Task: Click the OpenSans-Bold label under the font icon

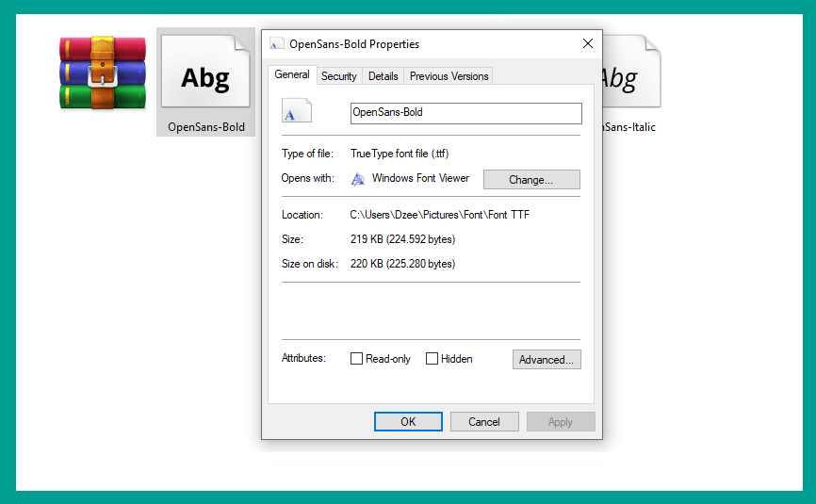Action: pyautogui.click(x=206, y=127)
